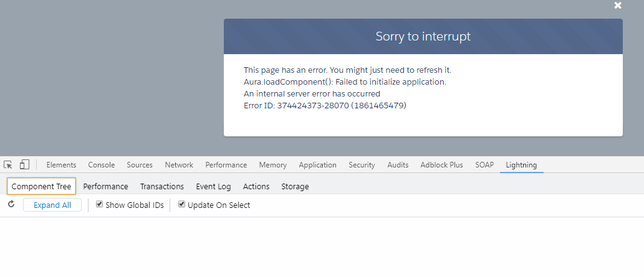
Task: Switch to the Storage sub-tab
Action: (295, 186)
